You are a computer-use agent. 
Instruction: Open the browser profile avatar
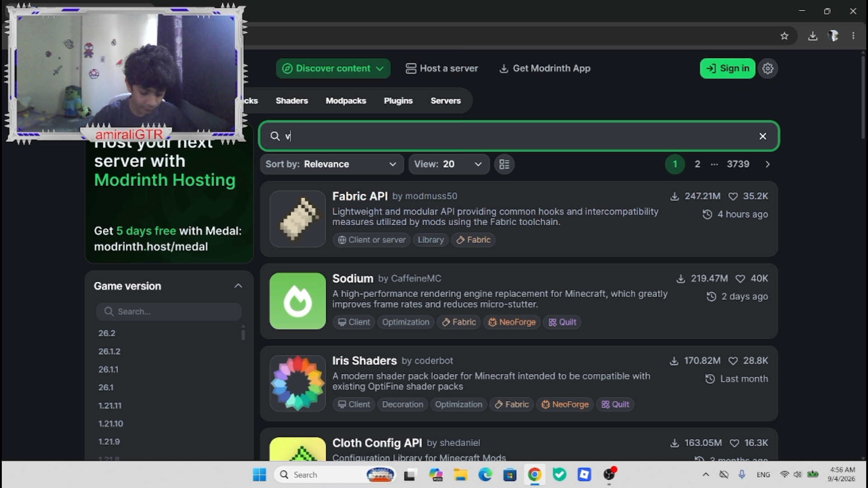tap(833, 36)
